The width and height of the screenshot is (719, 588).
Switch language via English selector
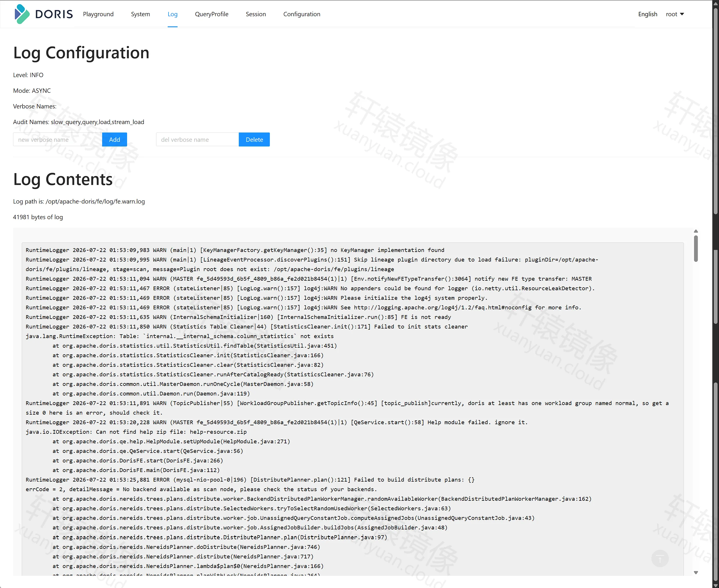tap(647, 14)
